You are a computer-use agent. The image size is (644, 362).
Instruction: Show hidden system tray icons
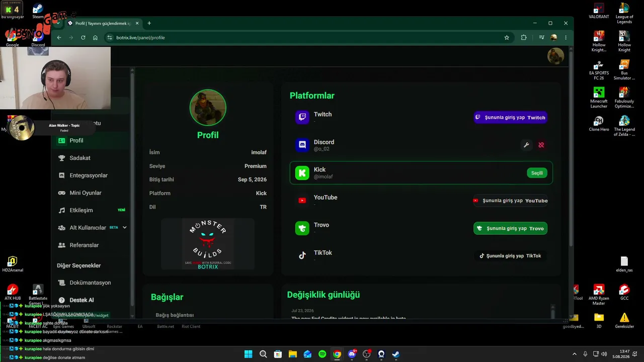(575, 354)
